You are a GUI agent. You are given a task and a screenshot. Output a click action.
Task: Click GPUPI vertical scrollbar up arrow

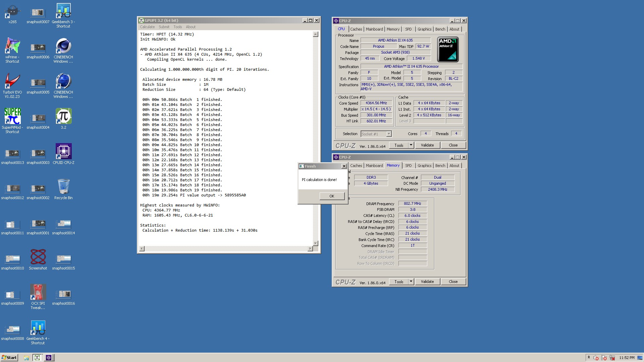click(x=315, y=34)
